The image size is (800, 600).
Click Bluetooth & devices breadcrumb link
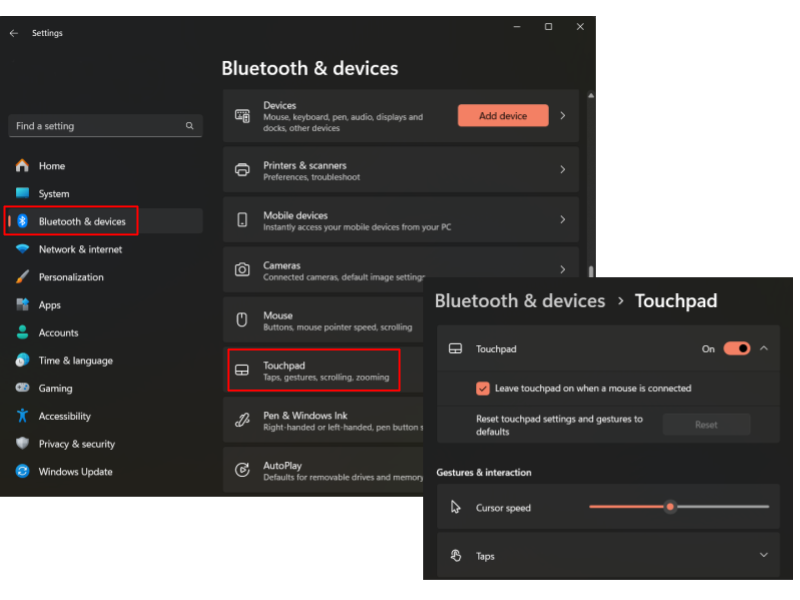tap(520, 301)
